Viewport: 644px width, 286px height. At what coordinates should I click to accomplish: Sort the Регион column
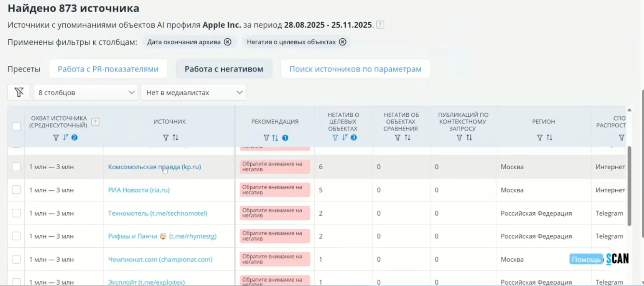(550, 137)
